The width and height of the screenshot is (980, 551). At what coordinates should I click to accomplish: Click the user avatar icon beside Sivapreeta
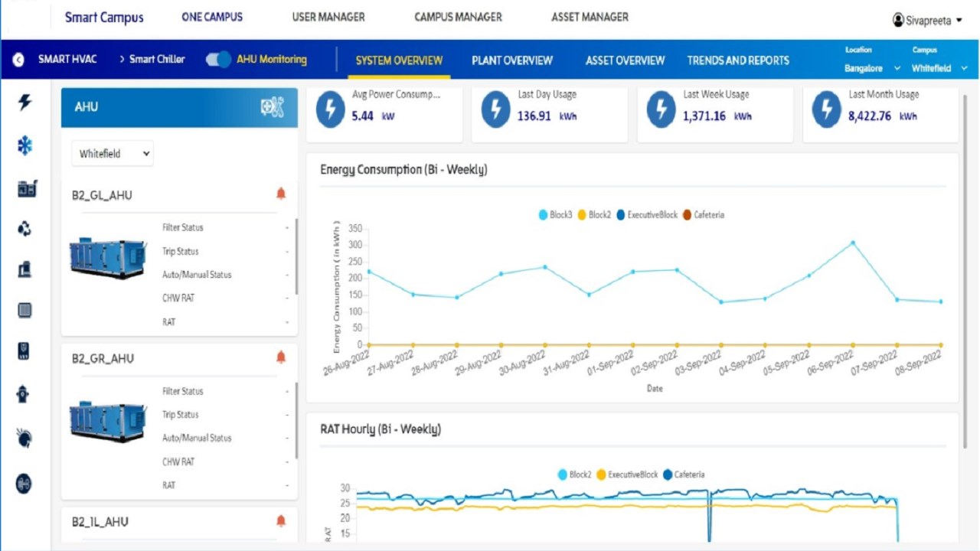click(898, 21)
